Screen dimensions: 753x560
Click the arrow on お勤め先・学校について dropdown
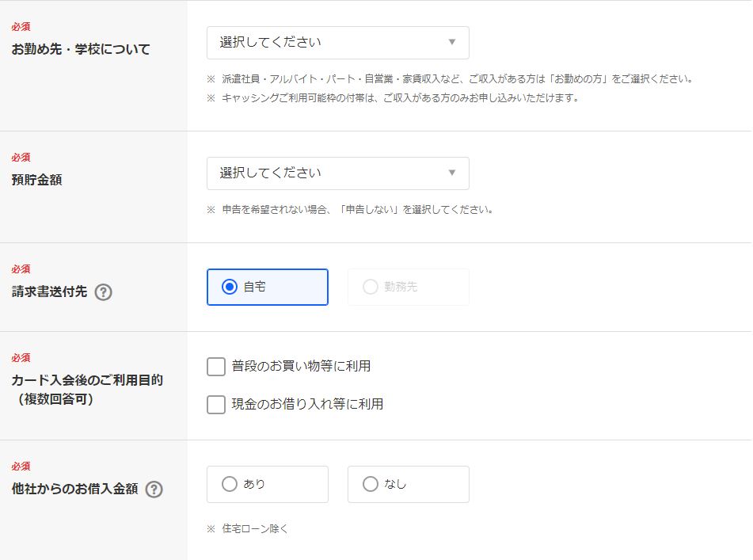(x=452, y=42)
